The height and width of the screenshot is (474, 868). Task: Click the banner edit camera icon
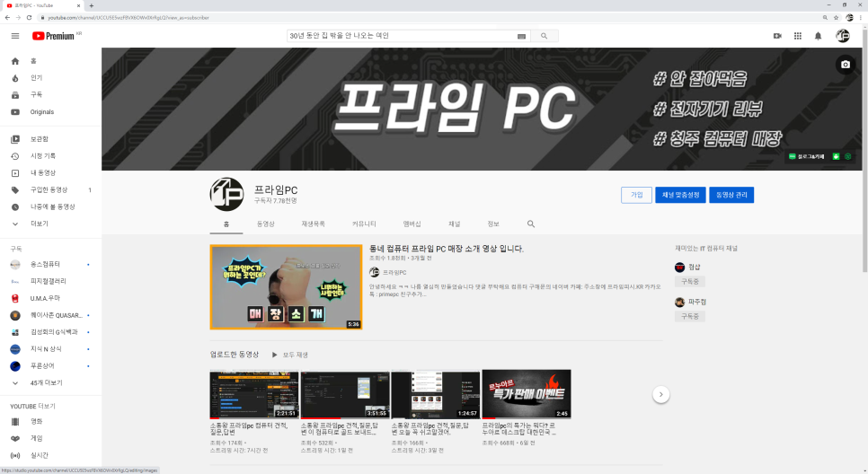coord(846,65)
